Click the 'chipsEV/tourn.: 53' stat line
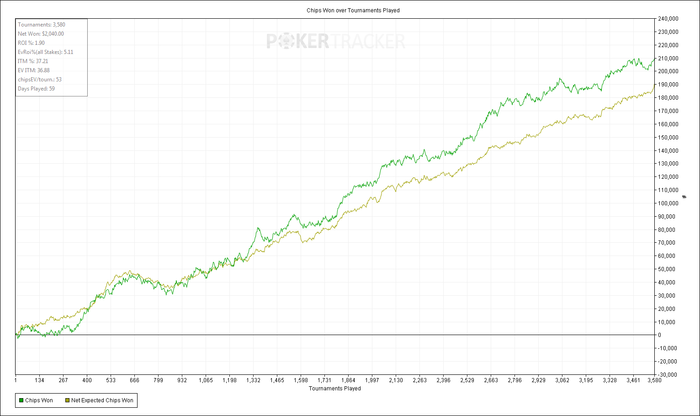 (x=40, y=79)
